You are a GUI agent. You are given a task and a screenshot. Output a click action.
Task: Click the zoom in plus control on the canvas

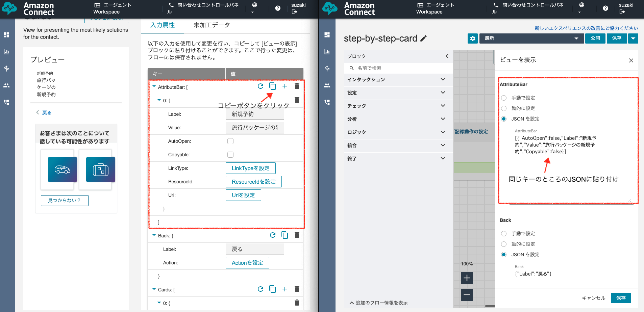click(467, 278)
